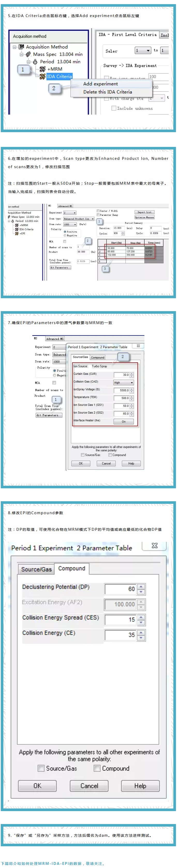Close the large Parameter Table dialog in step 8
Image resolution: width=177 pixels, height=868 pixels.
coord(154,545)
